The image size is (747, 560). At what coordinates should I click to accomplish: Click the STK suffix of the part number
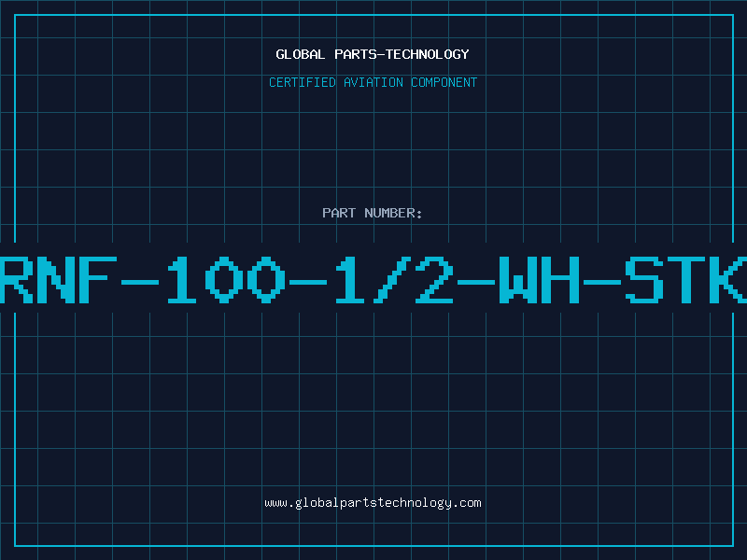click(x=686, y=279)
